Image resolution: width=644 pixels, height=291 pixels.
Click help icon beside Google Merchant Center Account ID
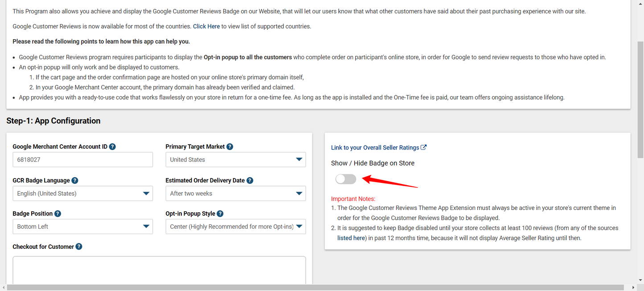tap(112, 147)
